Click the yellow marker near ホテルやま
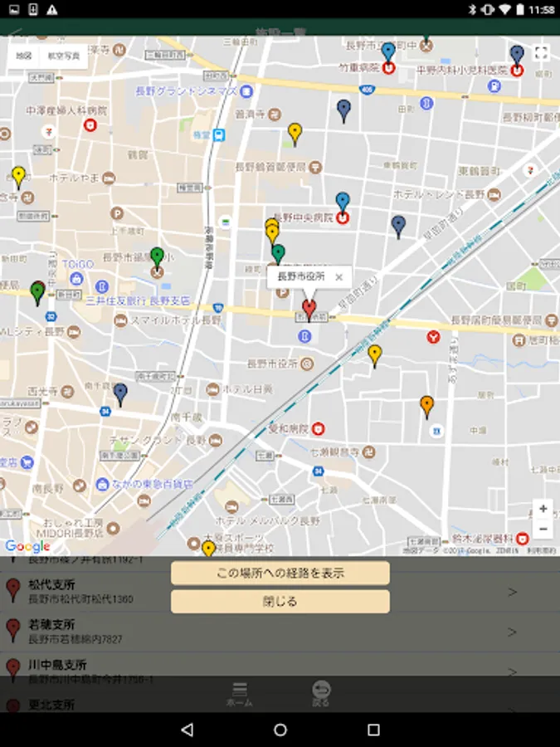The image size is (560, 747). point(18,178)
